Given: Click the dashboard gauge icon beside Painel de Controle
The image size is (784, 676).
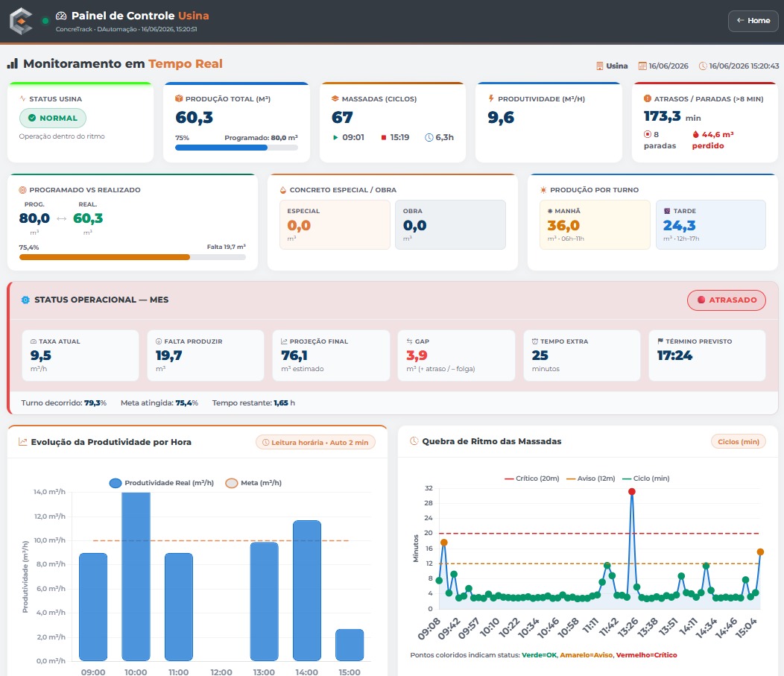Looking at the screenshot, I should [x=61, y=16].
